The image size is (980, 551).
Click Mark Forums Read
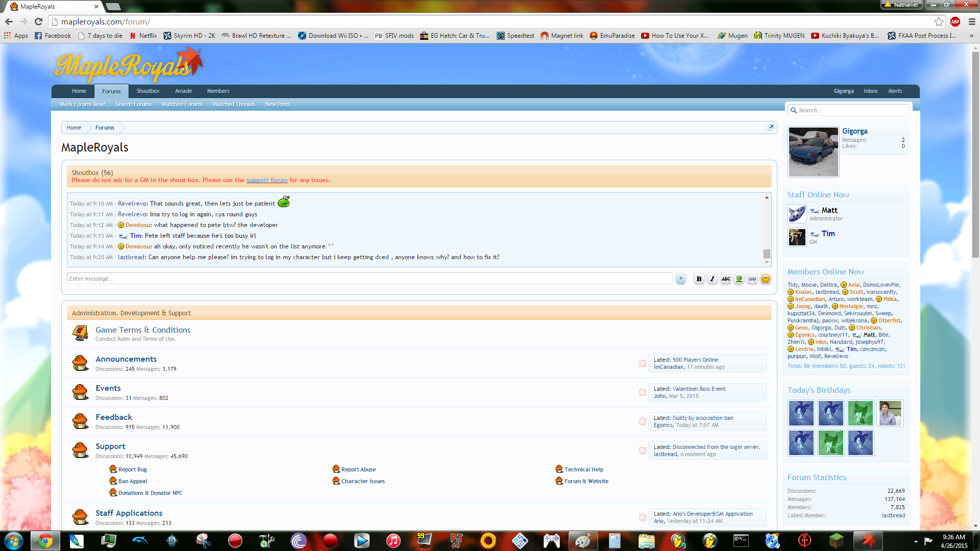click(x=83, y=104)
